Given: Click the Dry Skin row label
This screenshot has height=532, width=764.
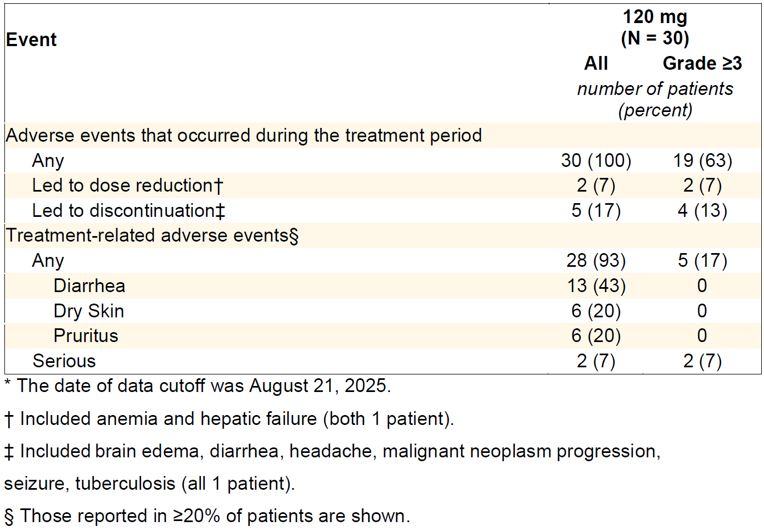Looking at the screenshot, I should coord(89,311).
